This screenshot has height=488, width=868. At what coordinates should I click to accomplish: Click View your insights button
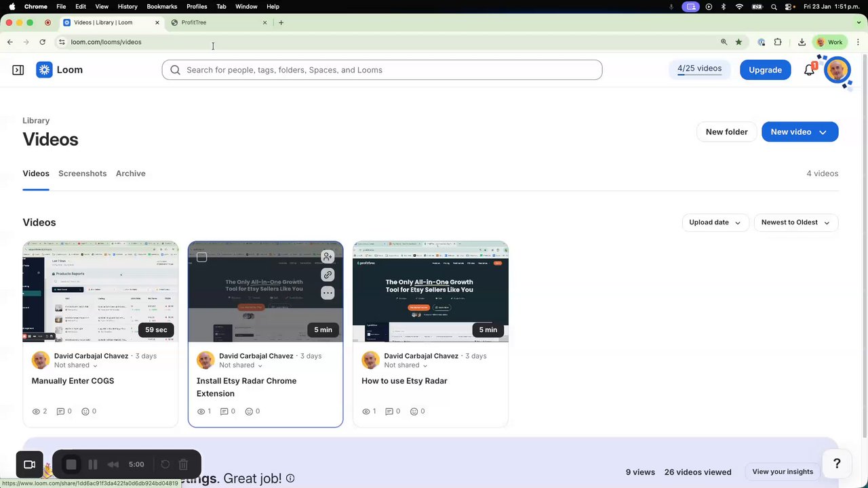click(x=783, y=472)
